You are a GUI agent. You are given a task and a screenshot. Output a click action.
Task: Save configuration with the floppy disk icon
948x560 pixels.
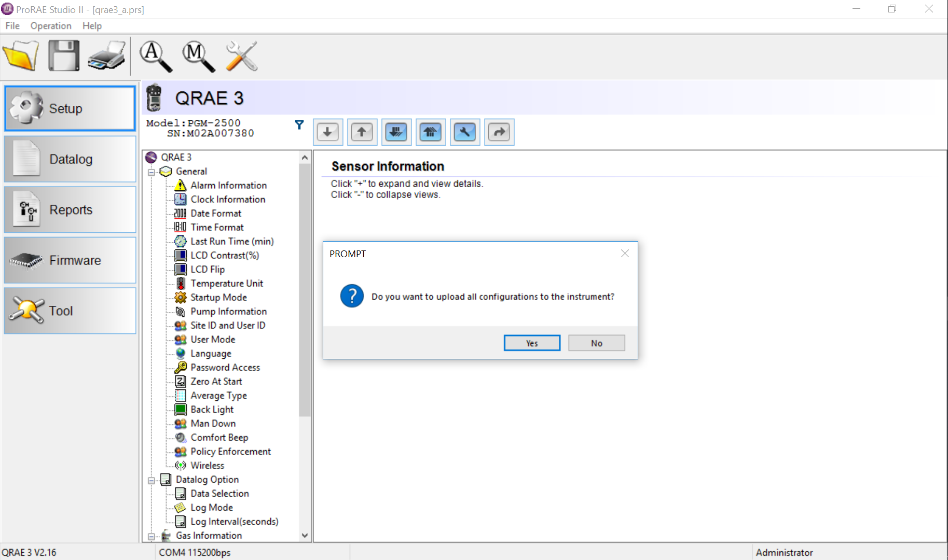tap(64, 55)
